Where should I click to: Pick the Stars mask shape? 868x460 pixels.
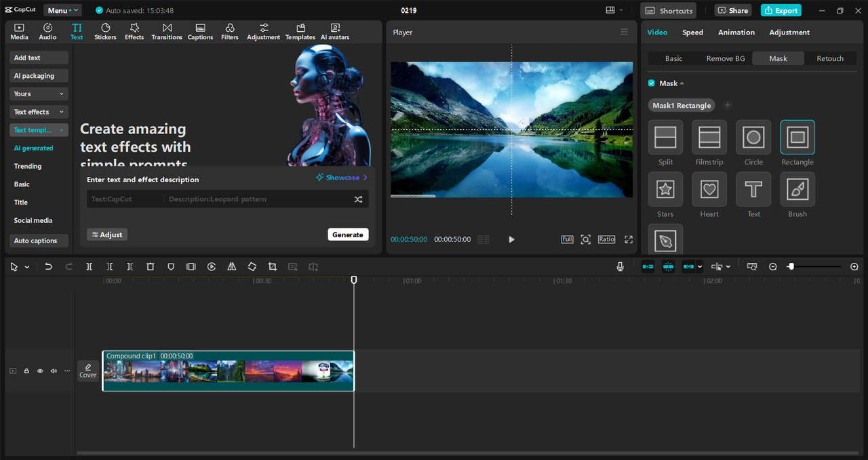point(665,190)
